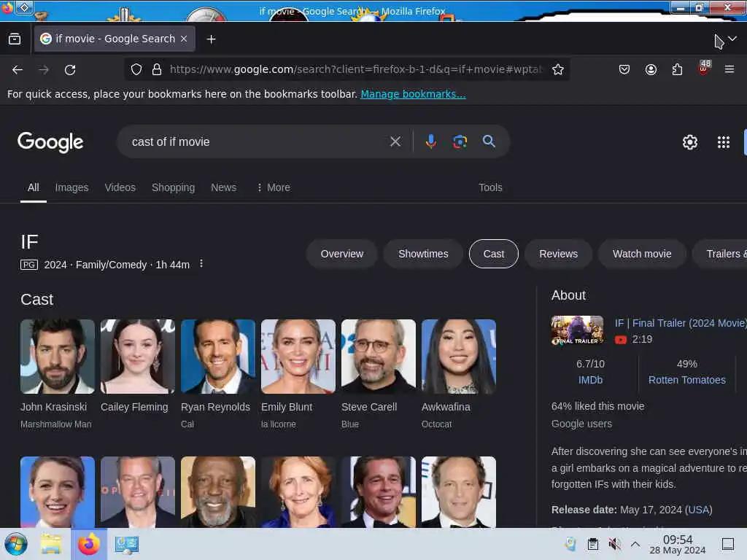The width and height of the screenshot is (747, 560).
Task: Click the search field 'cast of if movie'
Action: coord(256,142)
